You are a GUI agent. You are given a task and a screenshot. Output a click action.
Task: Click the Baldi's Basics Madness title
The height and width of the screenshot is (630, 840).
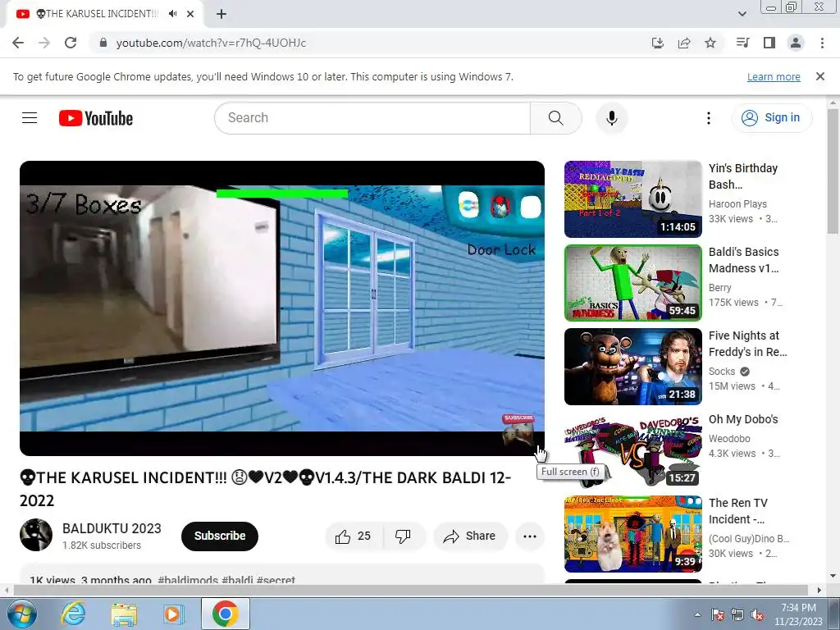coord(743,260)
